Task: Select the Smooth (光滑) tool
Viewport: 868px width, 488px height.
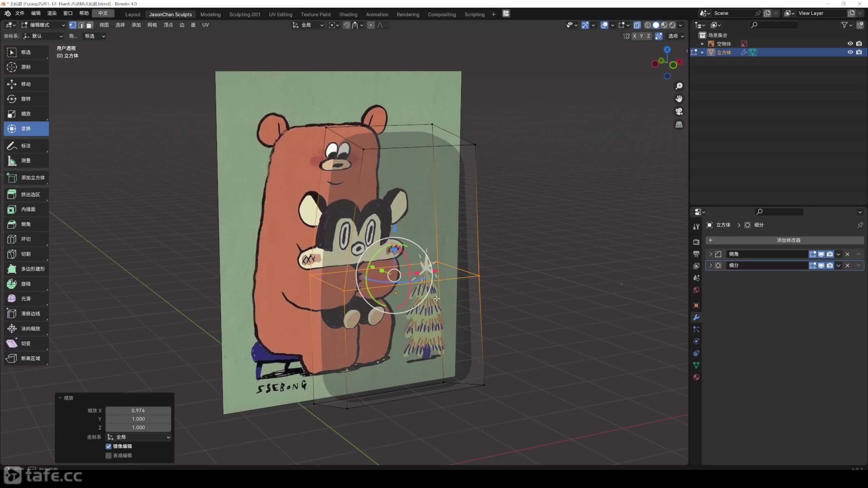Action: (26, 299)
